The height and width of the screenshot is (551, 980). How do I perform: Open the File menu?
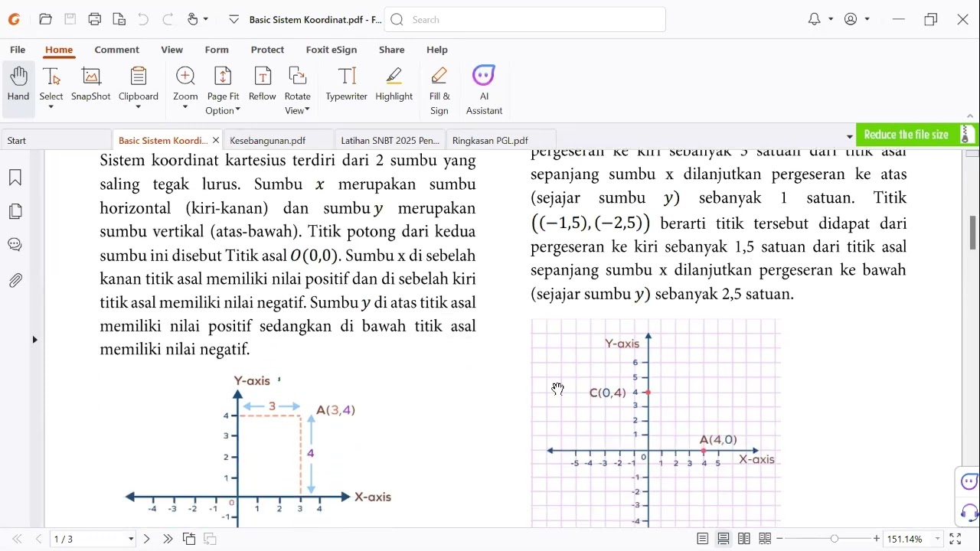click(18, 50)
